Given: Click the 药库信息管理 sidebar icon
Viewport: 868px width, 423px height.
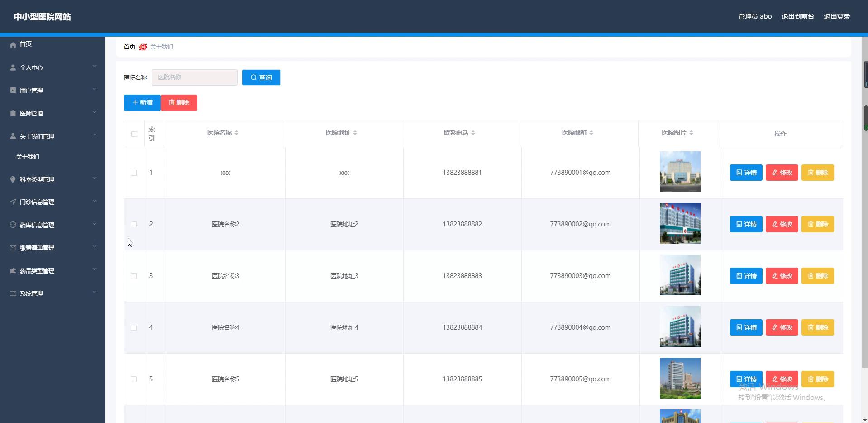Looking at the screenshot, I should (x=13, y=225).
